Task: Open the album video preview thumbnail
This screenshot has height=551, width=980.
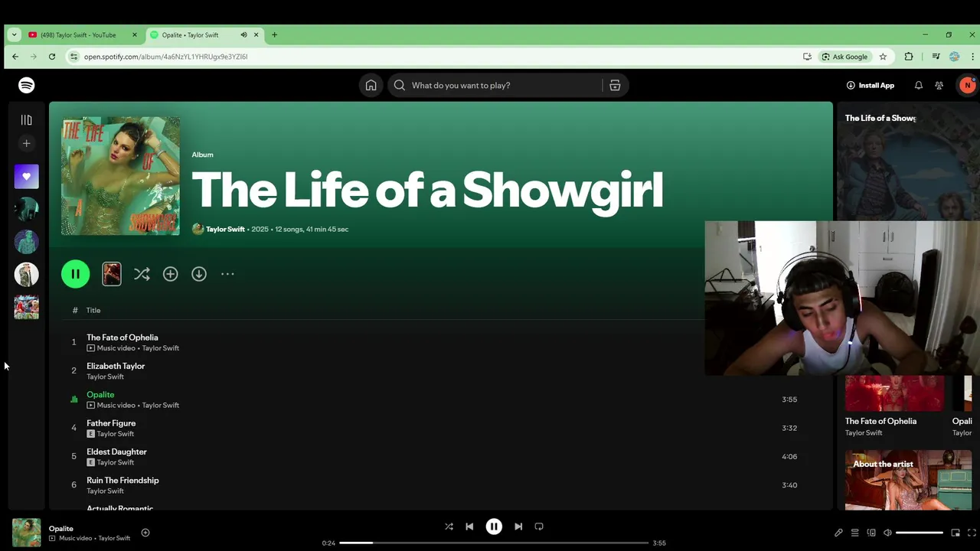Action: (x=112, y=274)
